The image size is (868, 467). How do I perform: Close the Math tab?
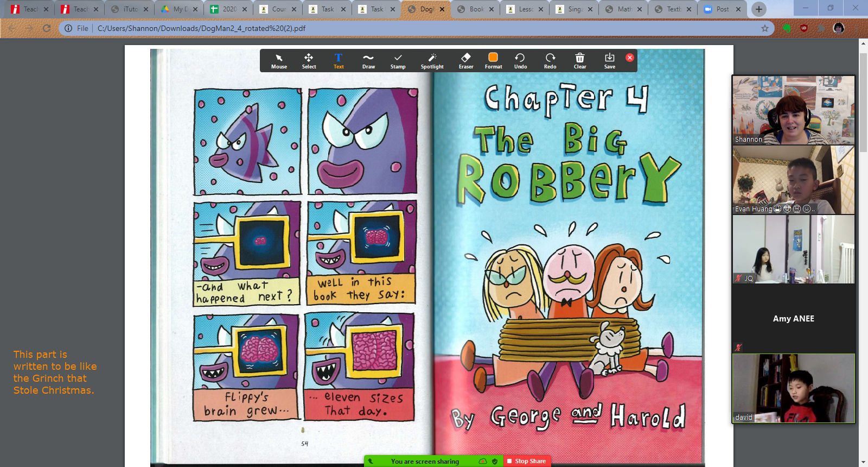coord(640,9)
